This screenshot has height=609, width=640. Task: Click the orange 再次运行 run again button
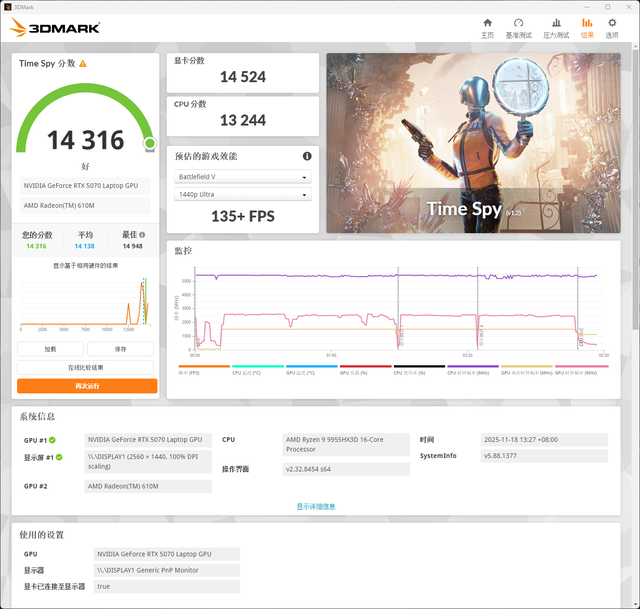tap(87, 386)
